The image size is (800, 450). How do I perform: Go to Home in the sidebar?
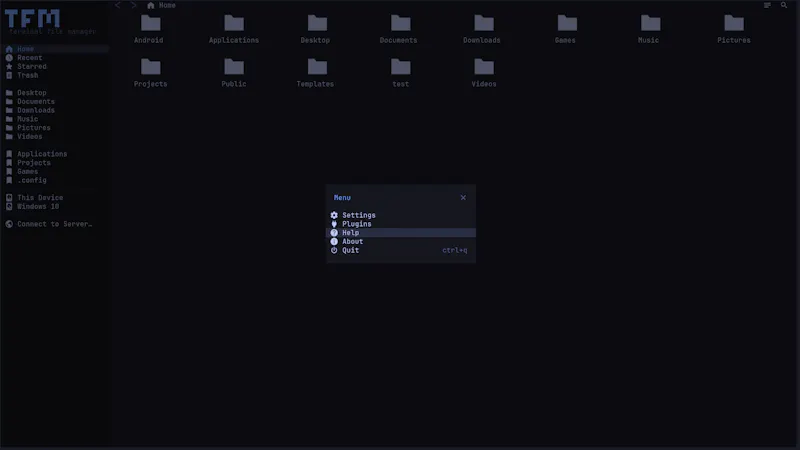55,49
